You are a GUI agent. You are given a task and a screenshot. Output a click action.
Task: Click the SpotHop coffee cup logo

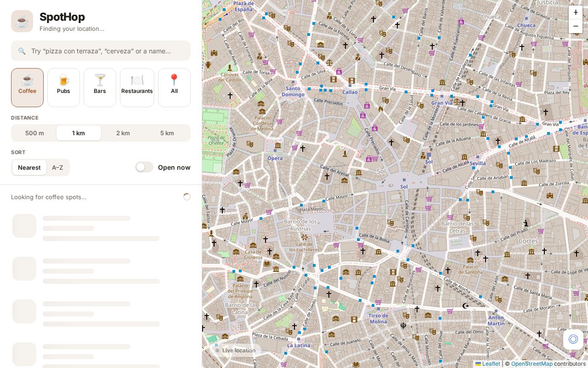pos(22,21)
